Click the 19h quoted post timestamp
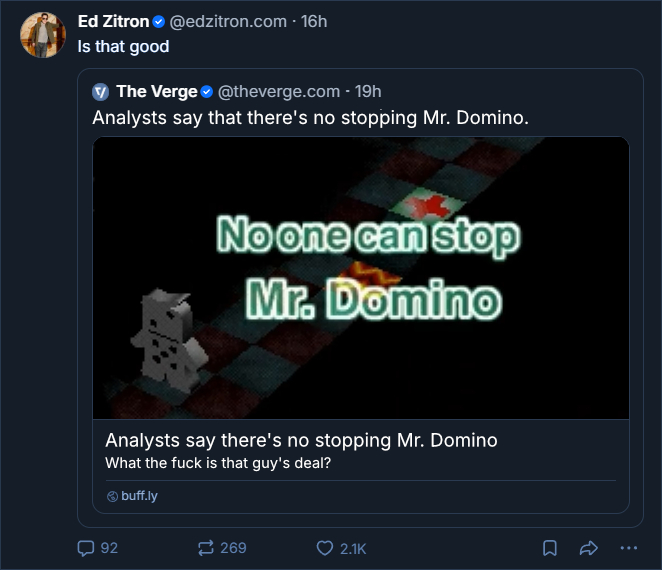 [x=368, y=92]
